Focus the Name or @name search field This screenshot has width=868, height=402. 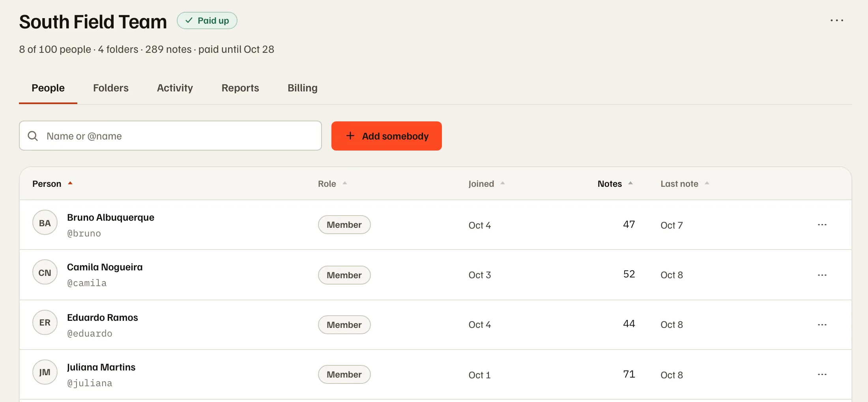pos(170,136)
